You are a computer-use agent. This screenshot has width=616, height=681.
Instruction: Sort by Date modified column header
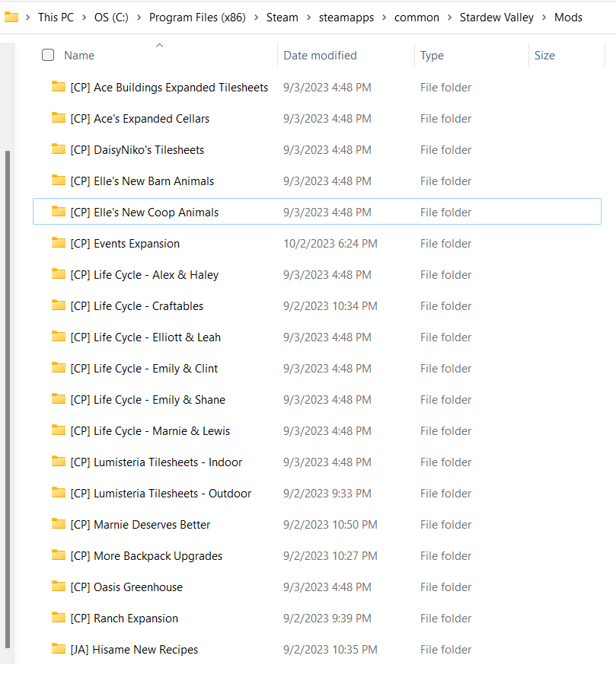pyautogui.click(x=320, y=56)
